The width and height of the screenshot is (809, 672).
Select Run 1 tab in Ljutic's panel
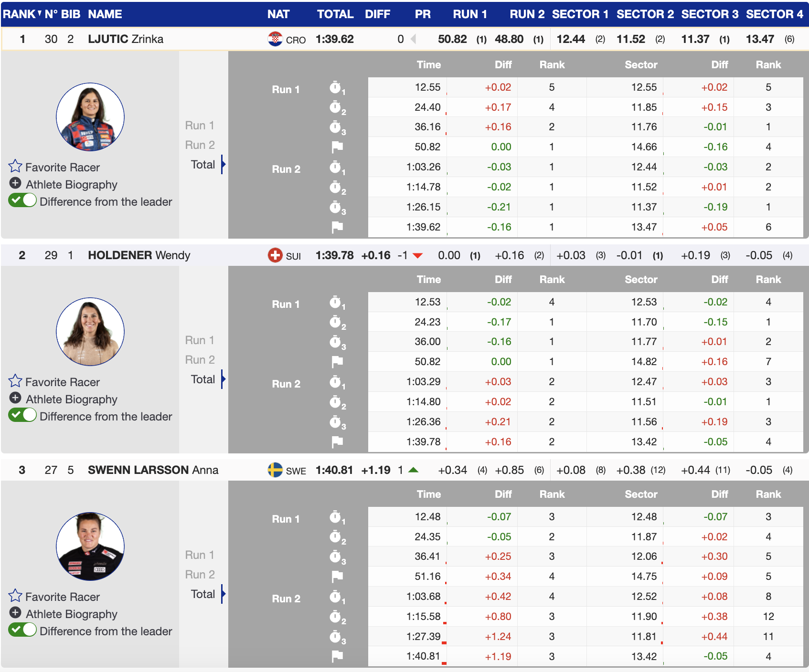[x=200, y=126]
